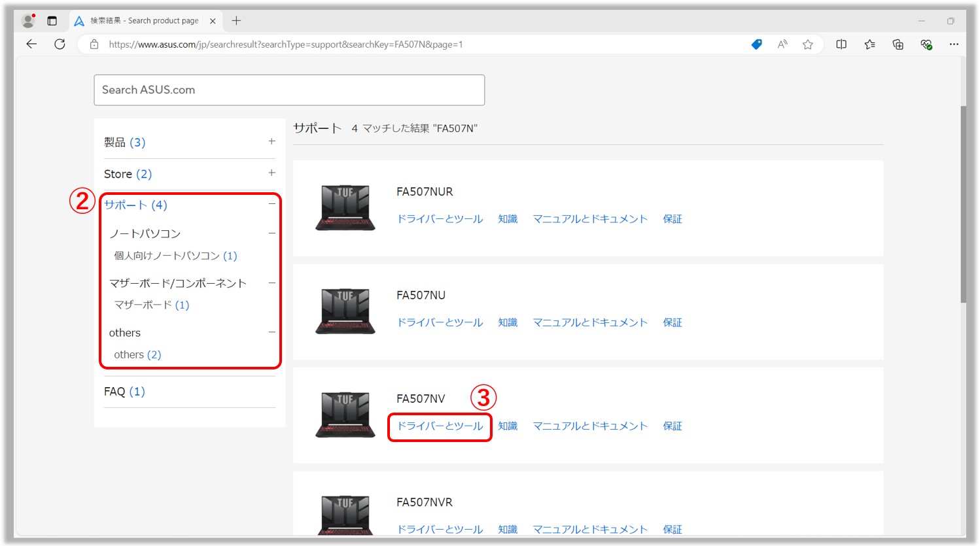Image resolution: width=980 pixels, height=546 pixels.
Task: Open split screen icon
Action: click(841, 44)
